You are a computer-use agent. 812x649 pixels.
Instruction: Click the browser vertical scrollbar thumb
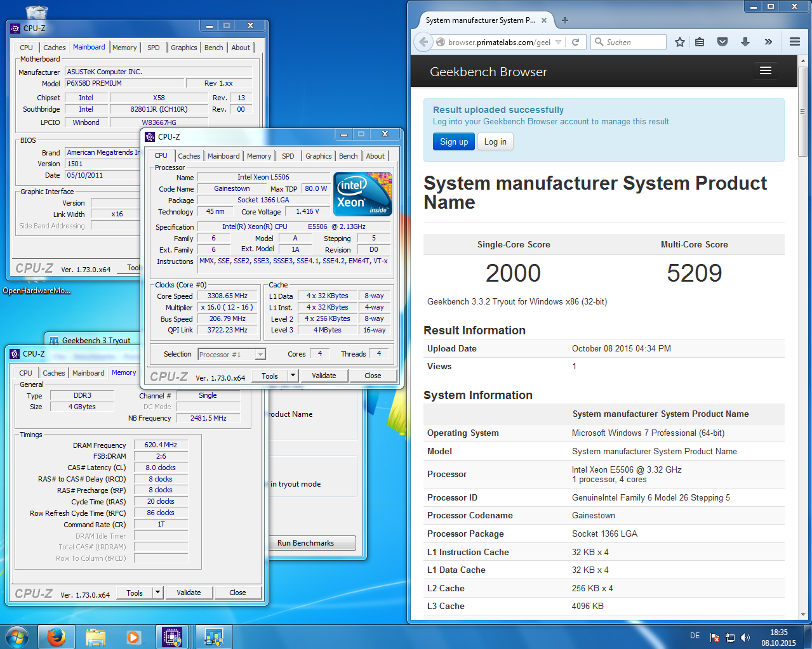click(803, 110)
